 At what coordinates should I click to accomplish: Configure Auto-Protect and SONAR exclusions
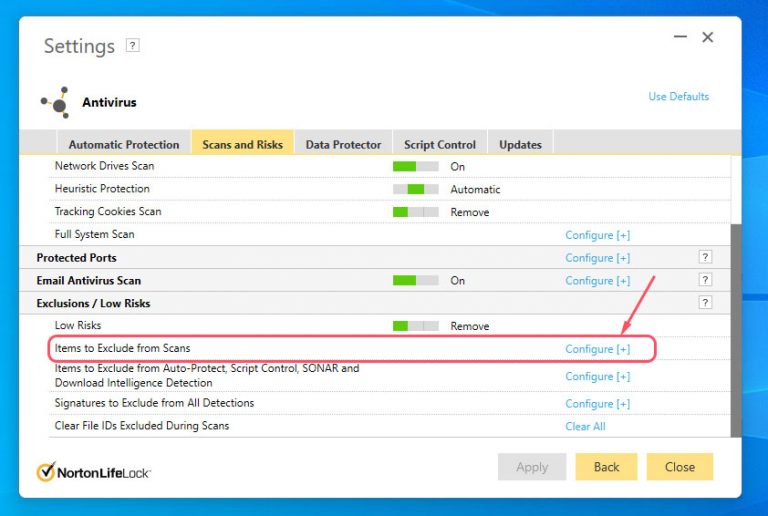pyautogui.click(x=598, y=376)
